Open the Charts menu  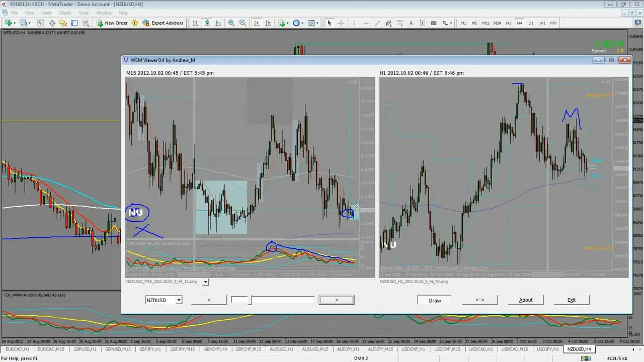click(x=65, y=13)
